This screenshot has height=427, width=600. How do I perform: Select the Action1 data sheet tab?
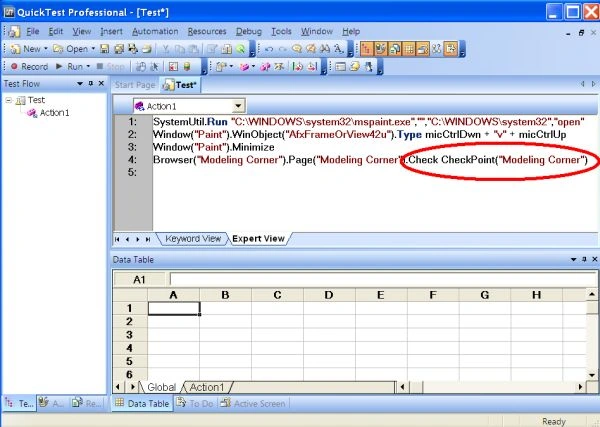point(207,387)
